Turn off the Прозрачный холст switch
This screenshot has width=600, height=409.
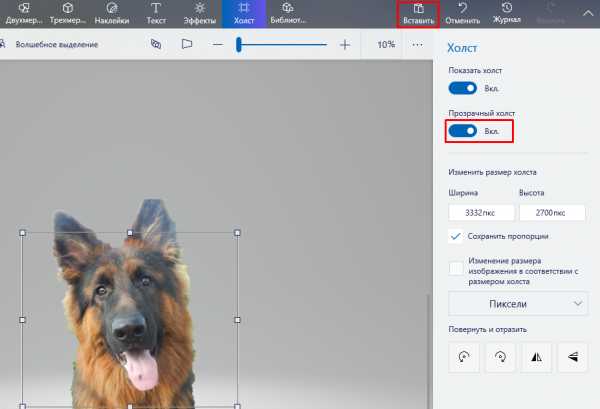[x=463, y=131]
